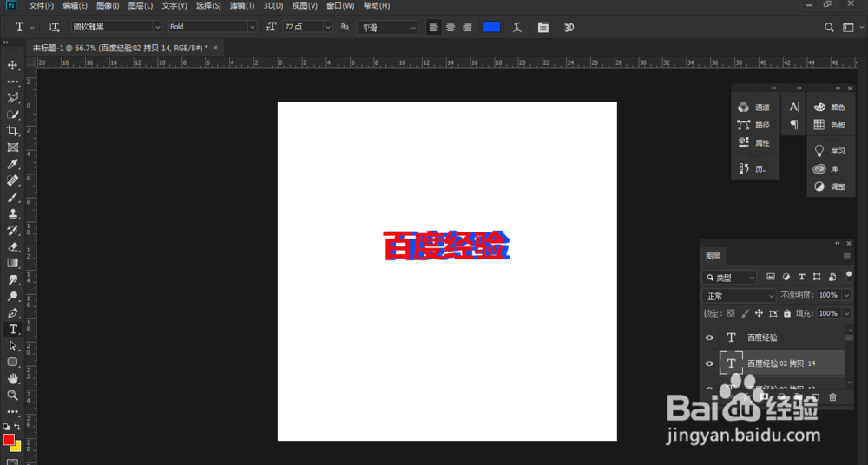868x465 pixels.
Task: Toggle lock position
Action: click(x=759, y=313)
